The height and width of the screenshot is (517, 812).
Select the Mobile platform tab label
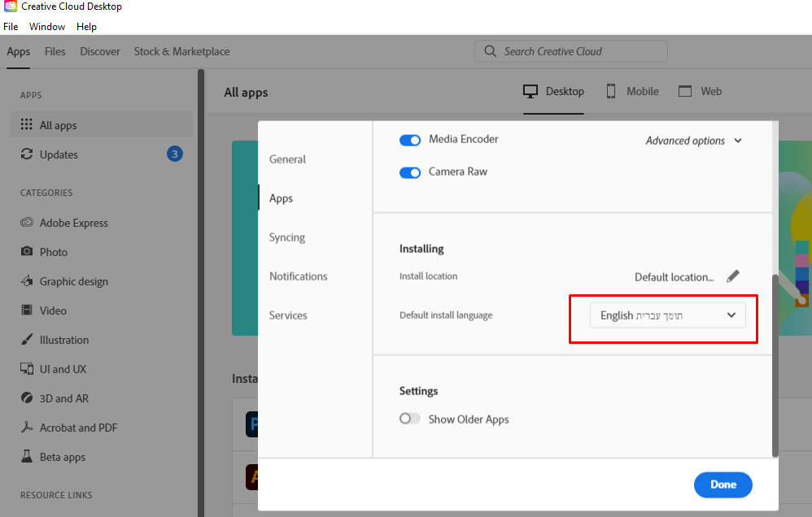[643, 91]
